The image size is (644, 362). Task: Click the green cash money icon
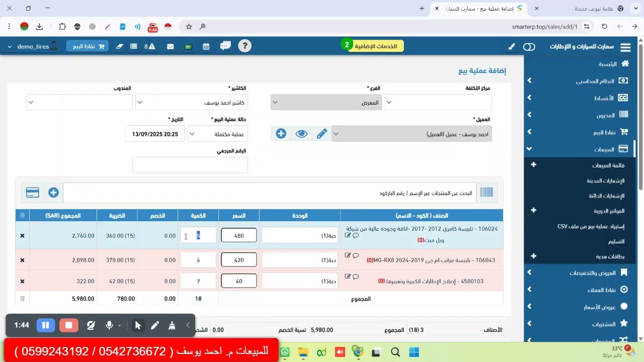[189, 46]
